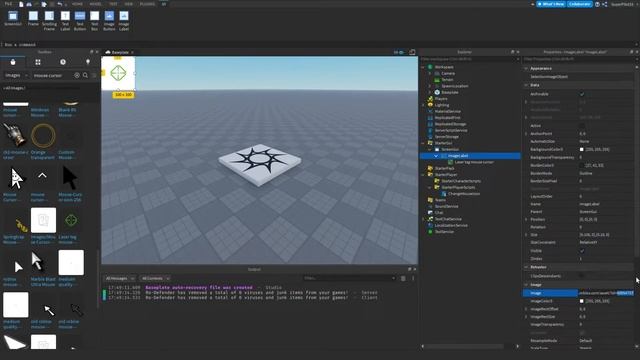The width and height of the screenshot is (640, 360).
Task: Select the orange transparent ring image
Action: coord(43,136)
